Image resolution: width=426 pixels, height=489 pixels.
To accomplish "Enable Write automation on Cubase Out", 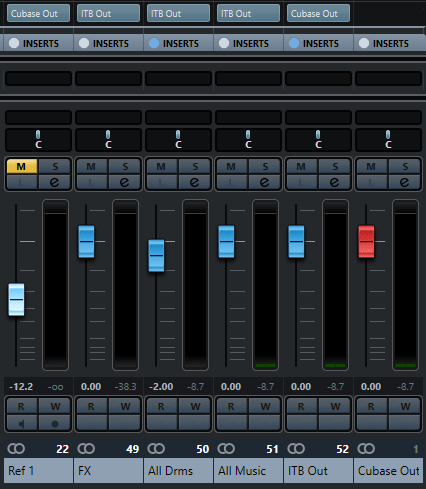I will tap(405, 406).
